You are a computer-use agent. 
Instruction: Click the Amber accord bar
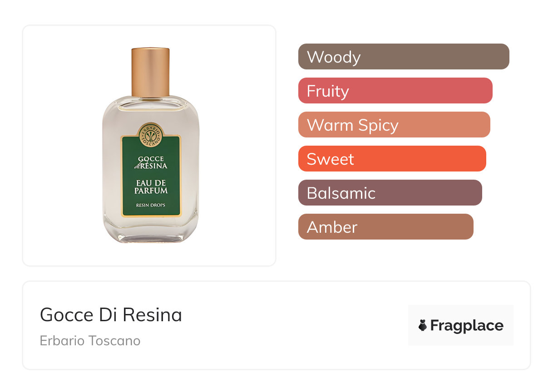[385, 227]
